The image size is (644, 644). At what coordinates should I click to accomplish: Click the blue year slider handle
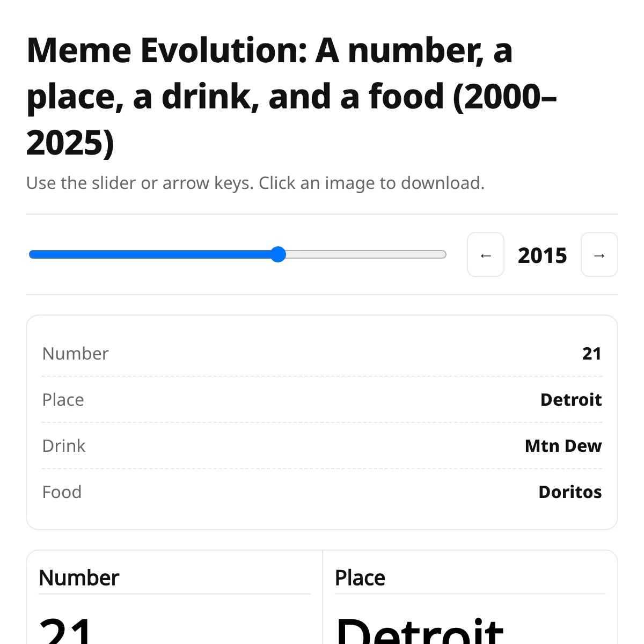coord(278,254)
